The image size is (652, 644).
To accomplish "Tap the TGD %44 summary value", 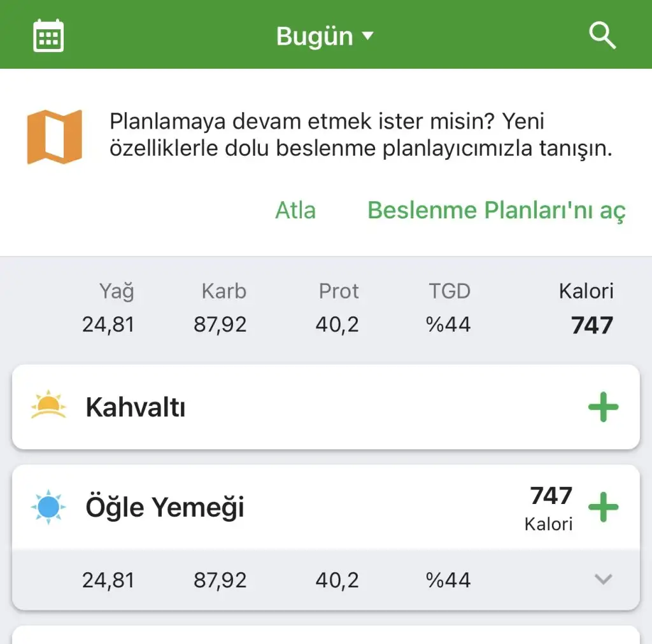I will pos(448,308).
